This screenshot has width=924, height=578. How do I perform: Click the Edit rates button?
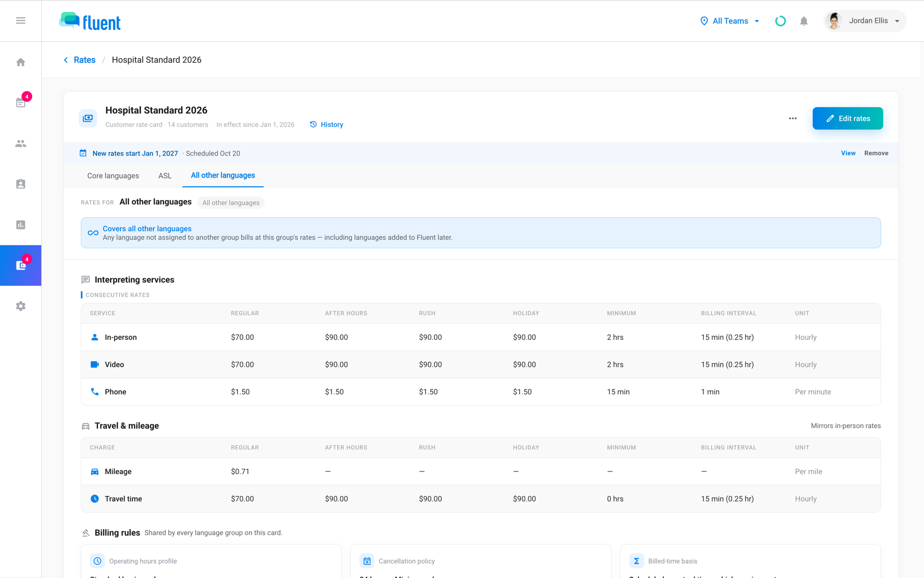[x=848, y=118]
